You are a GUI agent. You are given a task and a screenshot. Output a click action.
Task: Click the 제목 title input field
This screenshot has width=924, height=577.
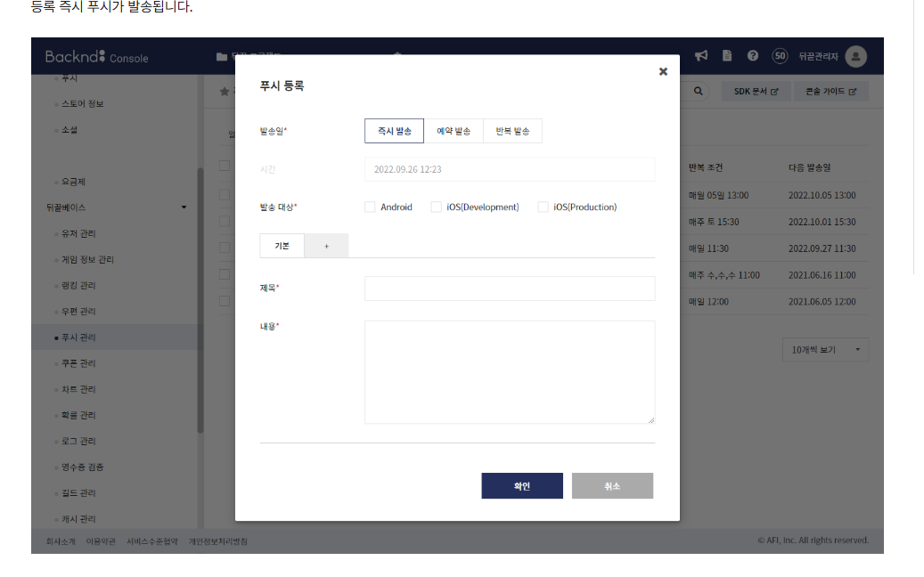click(510, 288)
